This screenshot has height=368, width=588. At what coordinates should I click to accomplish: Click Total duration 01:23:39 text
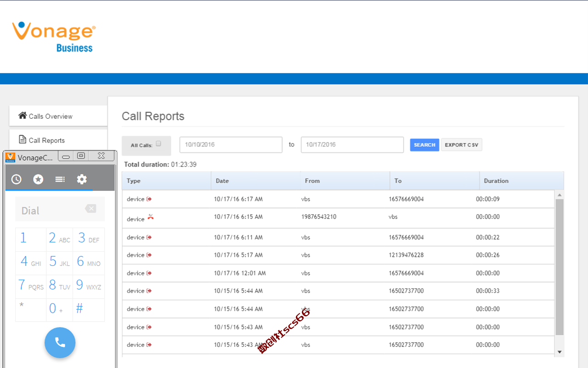point(160,164)
